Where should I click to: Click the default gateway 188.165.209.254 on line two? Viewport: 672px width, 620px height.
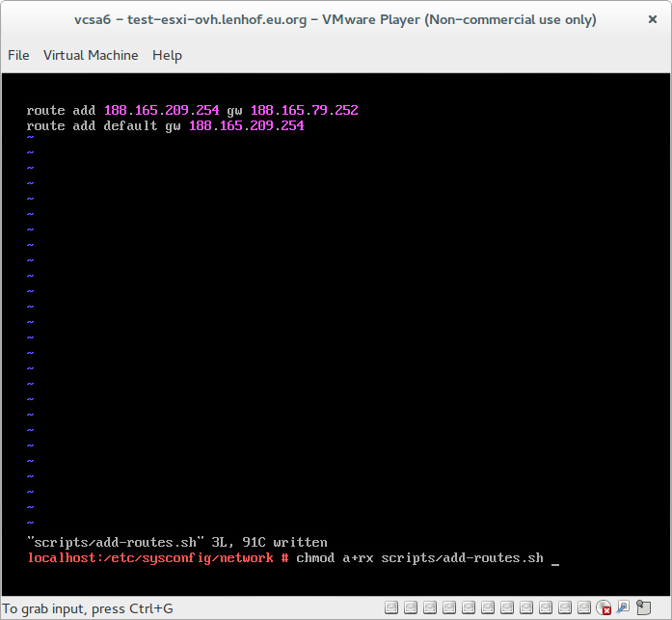click(x=247, y=126)
